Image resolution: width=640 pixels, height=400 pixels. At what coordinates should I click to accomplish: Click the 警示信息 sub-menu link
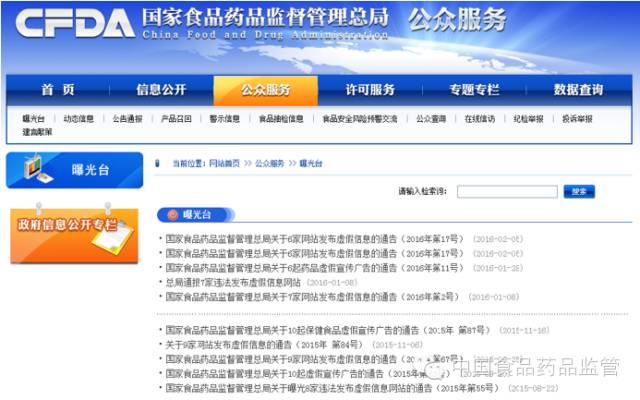click(x=224, y=119)
